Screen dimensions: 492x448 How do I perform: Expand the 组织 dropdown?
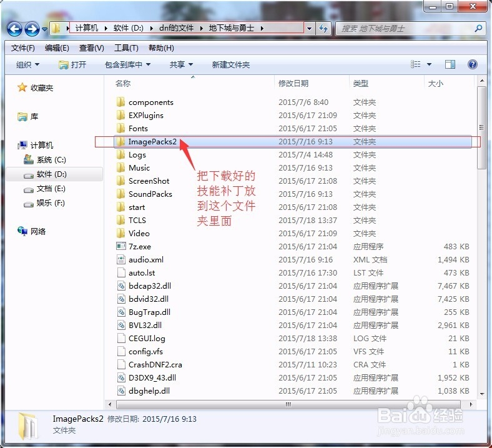(x=28, y=65)
